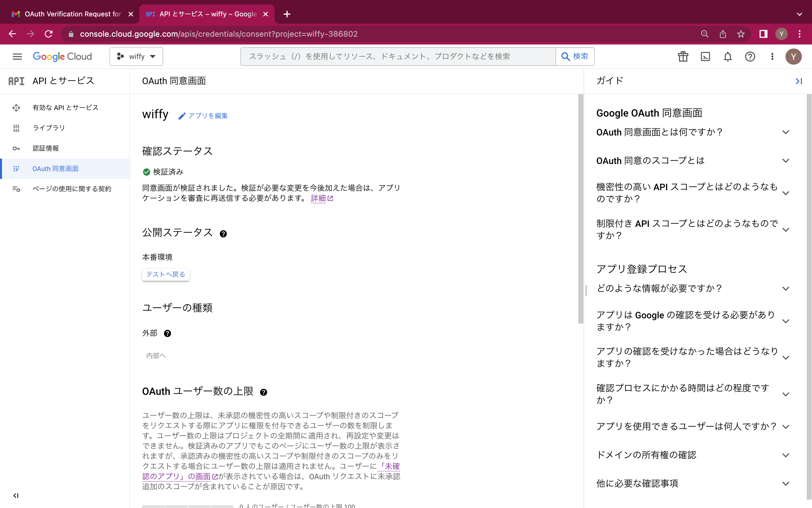Viewport: 812px width, 508px height.
Task: Select OAuth 同意画面 in sidebar
Action: (65, 169)
